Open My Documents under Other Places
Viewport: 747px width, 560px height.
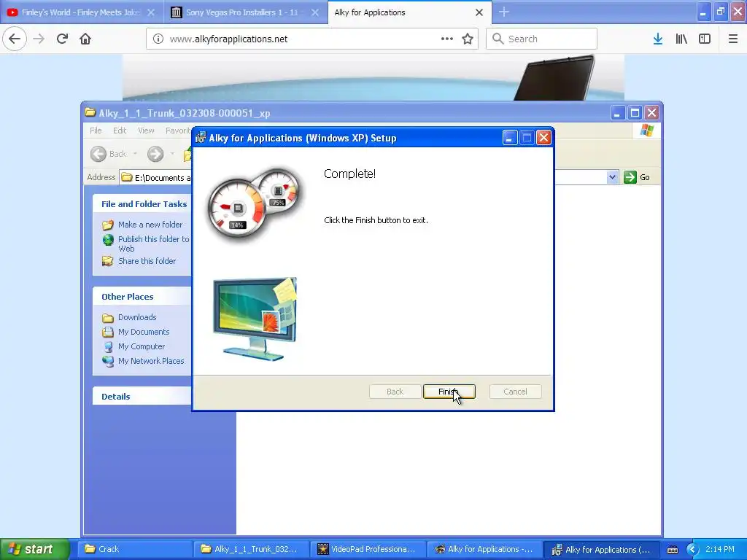(144, 332)
